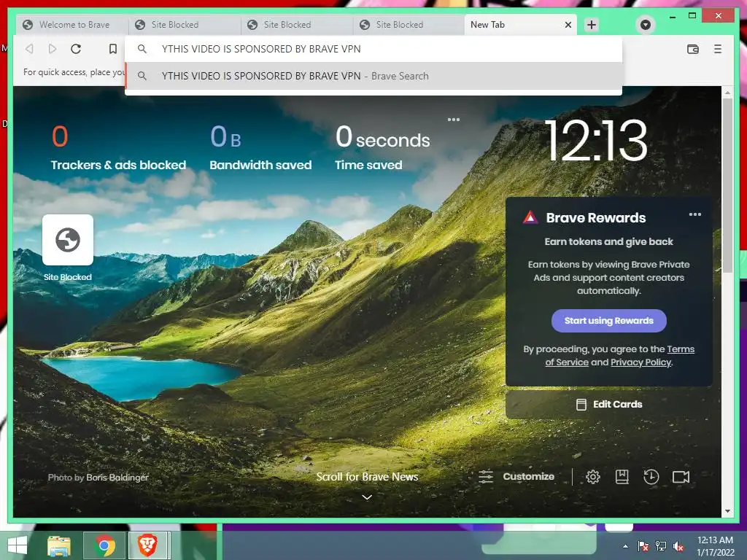Click the Action Center flag tray icon

point(643,546)
